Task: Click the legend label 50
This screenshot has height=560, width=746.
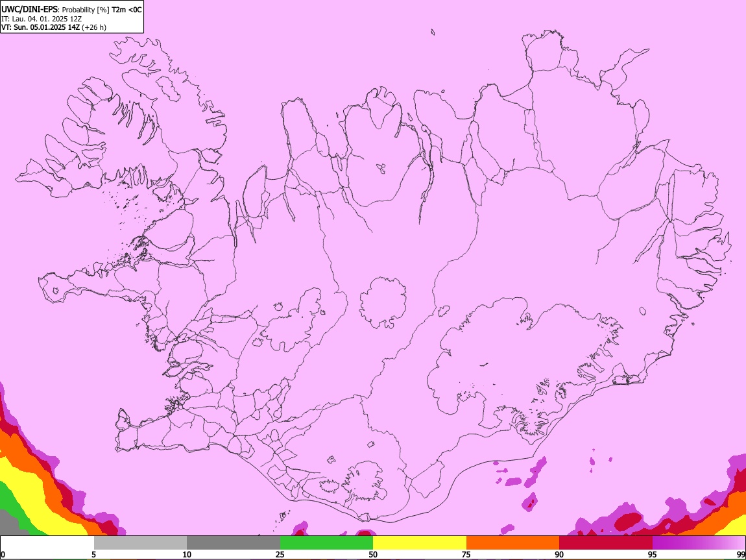Action: tap(373, 554)
